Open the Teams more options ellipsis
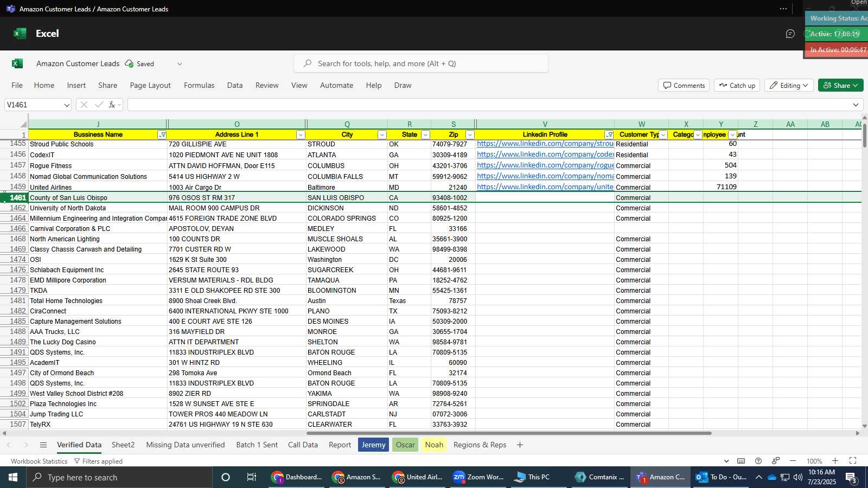Image resolution: width=868 pixels, height=488 pixels. coord(783,9)
